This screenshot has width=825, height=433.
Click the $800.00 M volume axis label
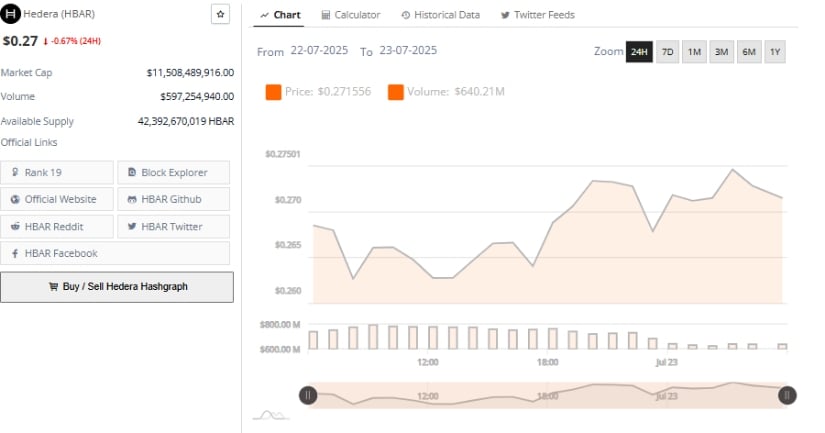[280, 325]
